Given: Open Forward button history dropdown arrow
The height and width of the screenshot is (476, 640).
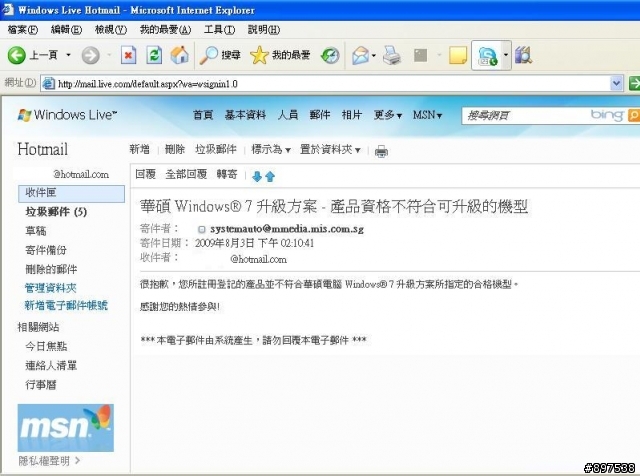Looking at the screenshot, I should click(109, 55).
